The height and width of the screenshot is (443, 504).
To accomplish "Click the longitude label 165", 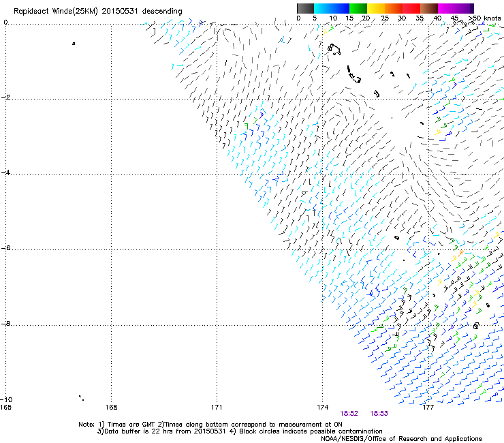I will (5, 408).
